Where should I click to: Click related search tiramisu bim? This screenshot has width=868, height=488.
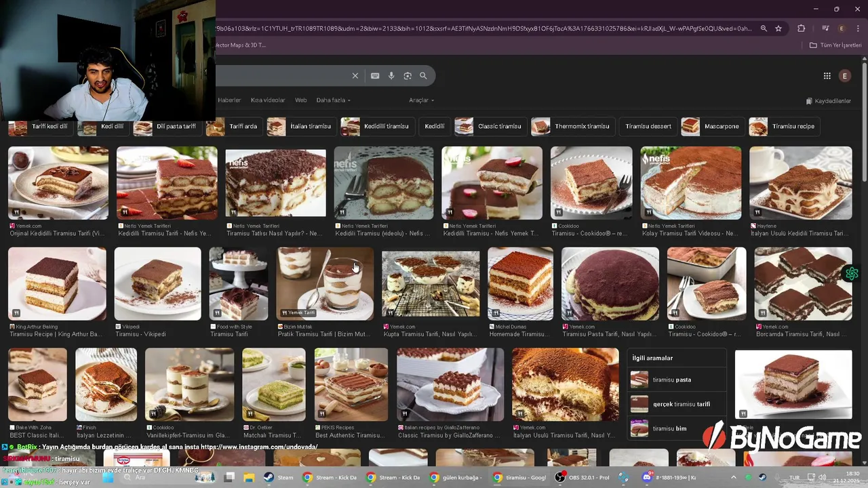(677, 428)
